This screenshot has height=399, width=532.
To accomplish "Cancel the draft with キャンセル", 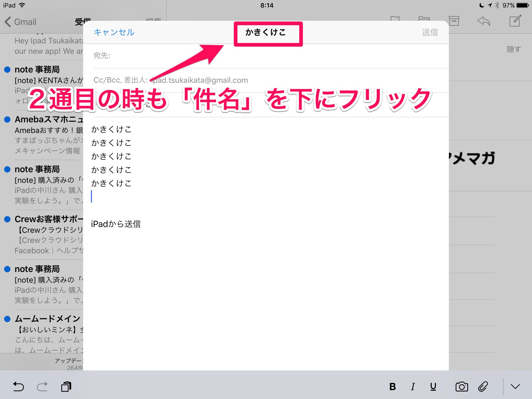I will pyautogui.click(x=114, y=32).
